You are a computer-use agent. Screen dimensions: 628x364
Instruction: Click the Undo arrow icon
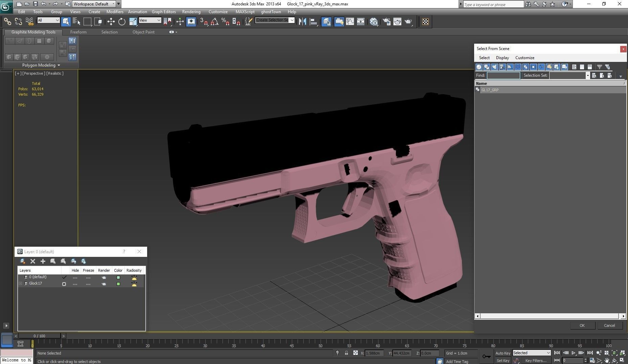pyautogui.click(x=44, y=4)
